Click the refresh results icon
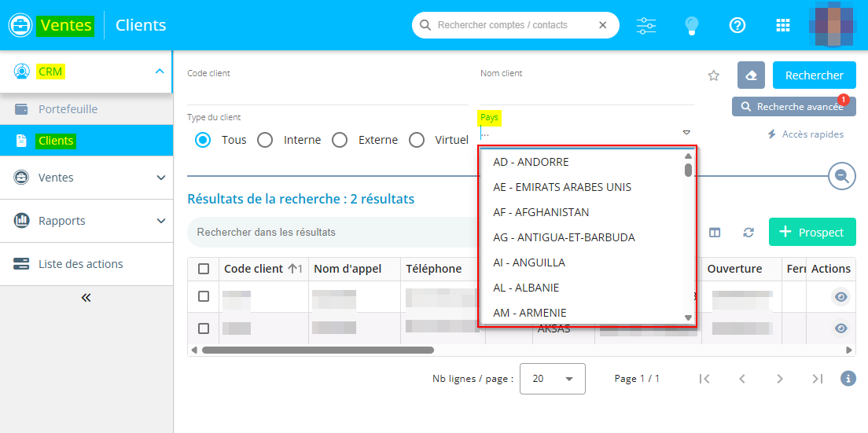Image resolution: width=868 pixels, height=433 pixels. (x=748, y=233)
